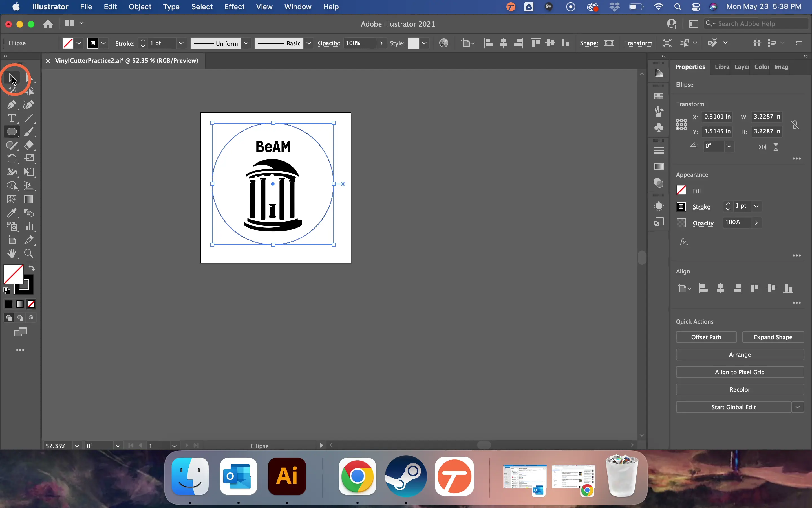
Task: Open the zoom level dropdown at 52.35%
Action: point(77,446)
